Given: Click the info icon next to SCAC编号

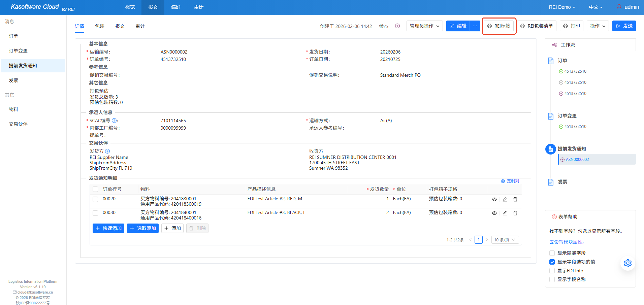Looking at the screenshot, I should coord(114,121).
